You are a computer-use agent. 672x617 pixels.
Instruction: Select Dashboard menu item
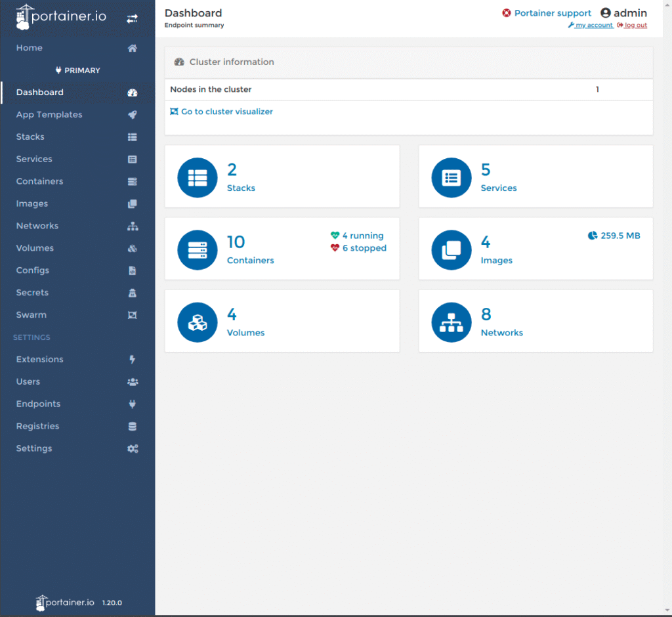[77, 93]
